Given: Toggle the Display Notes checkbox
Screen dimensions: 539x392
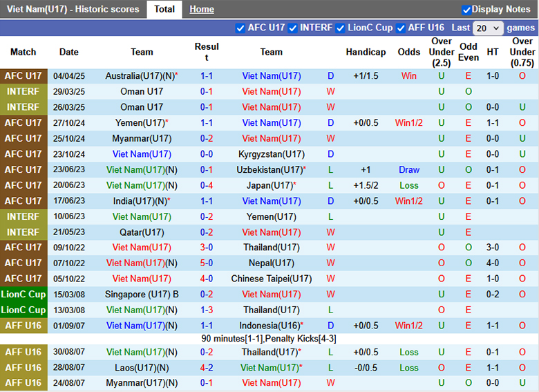Looking at the screenshot, I should 466,10.
